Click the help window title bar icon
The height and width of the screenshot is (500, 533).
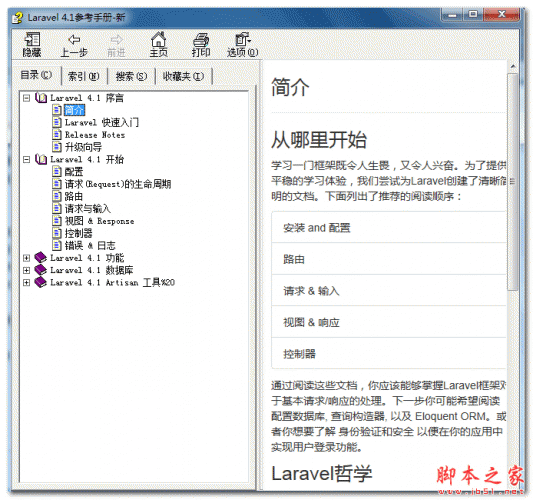(17, 17)
